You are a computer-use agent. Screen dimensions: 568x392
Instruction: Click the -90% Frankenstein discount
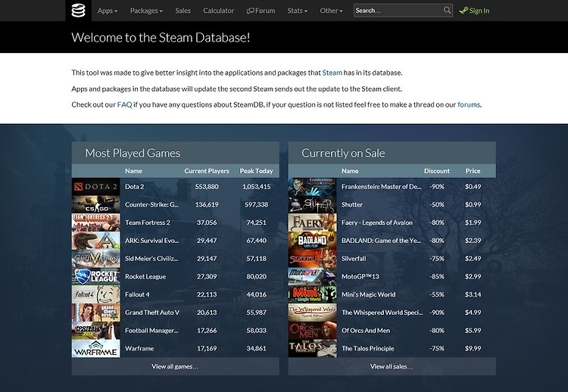click(437, 187)
